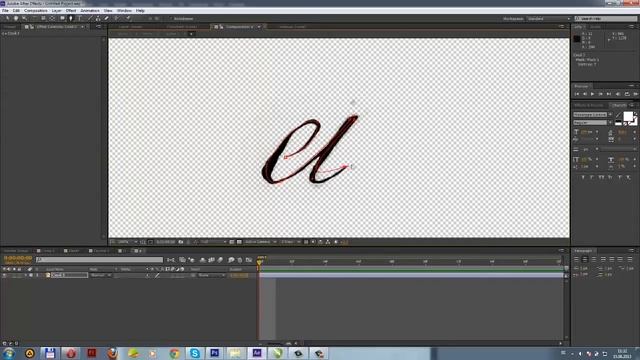Viewport: 640px width, 360px height.
Task: Click the white fill color swatch
Action: click(x=628, y=116)
